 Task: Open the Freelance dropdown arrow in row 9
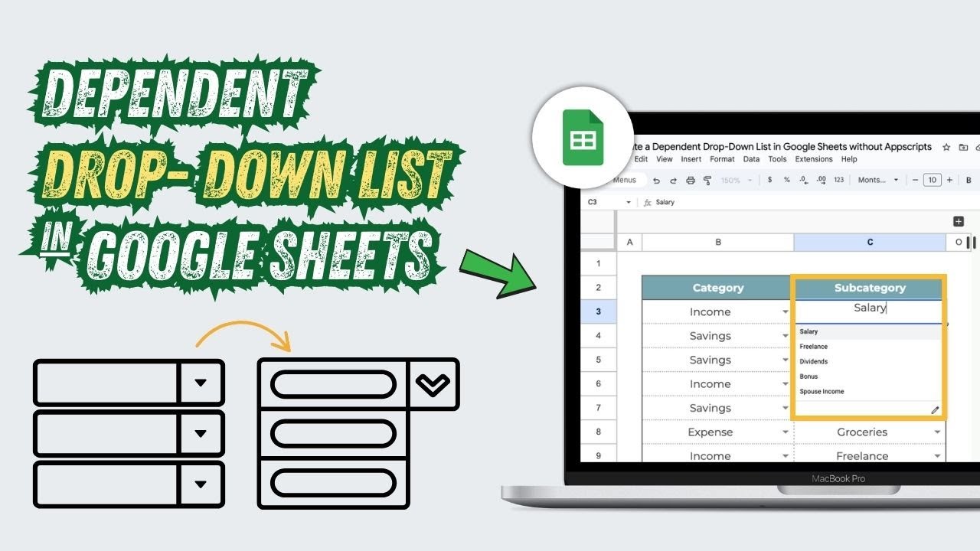click(937, 456)
